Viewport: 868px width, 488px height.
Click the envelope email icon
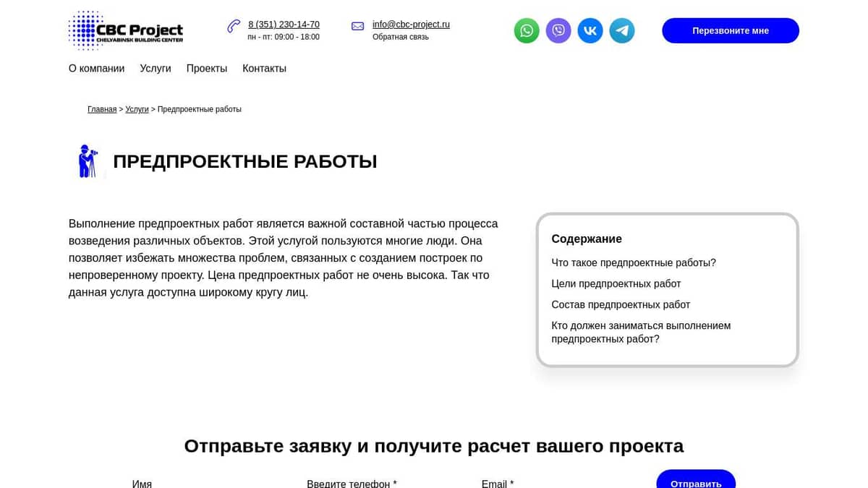click(x=357, y=25)
